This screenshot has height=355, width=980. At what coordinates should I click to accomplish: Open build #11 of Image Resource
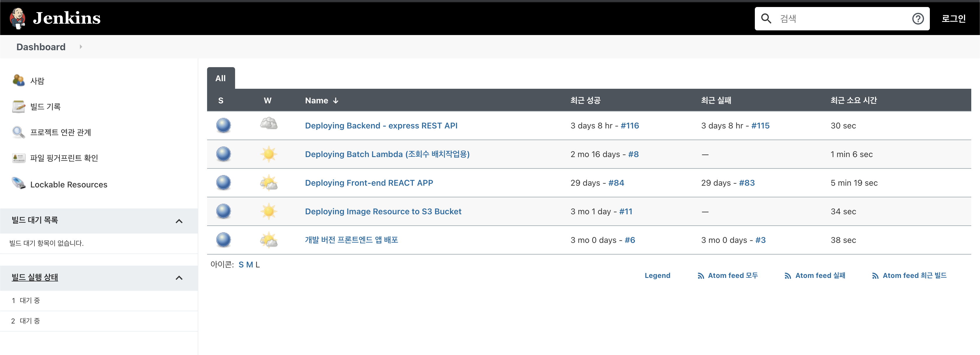(x=625, y=211)
